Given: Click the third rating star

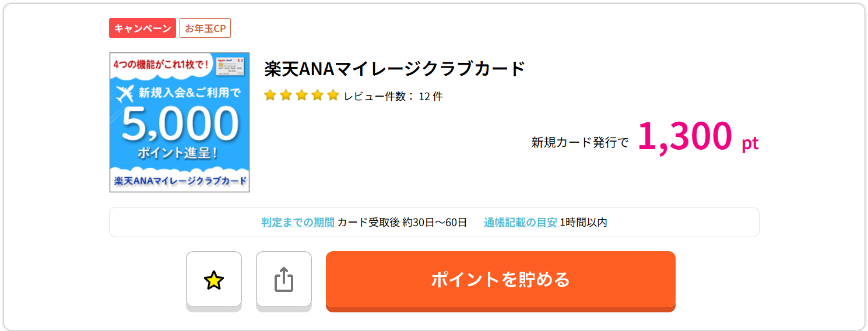Looking at the screenshot, I should pos(301,96).
